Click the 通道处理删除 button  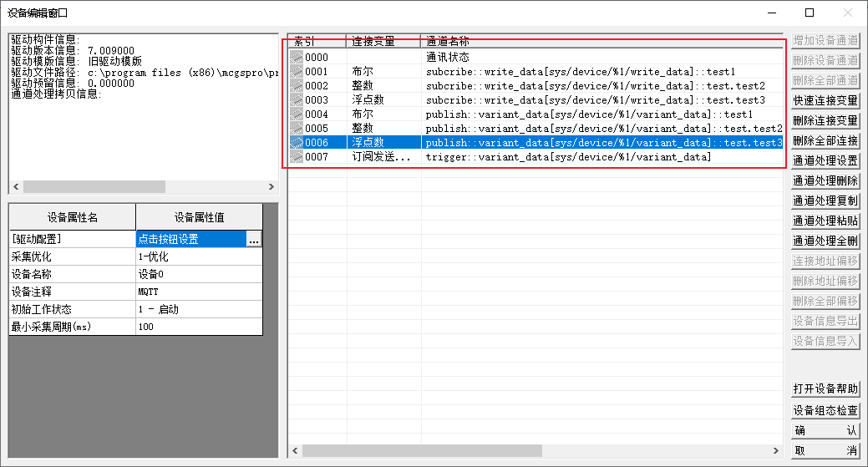point(825,181)
